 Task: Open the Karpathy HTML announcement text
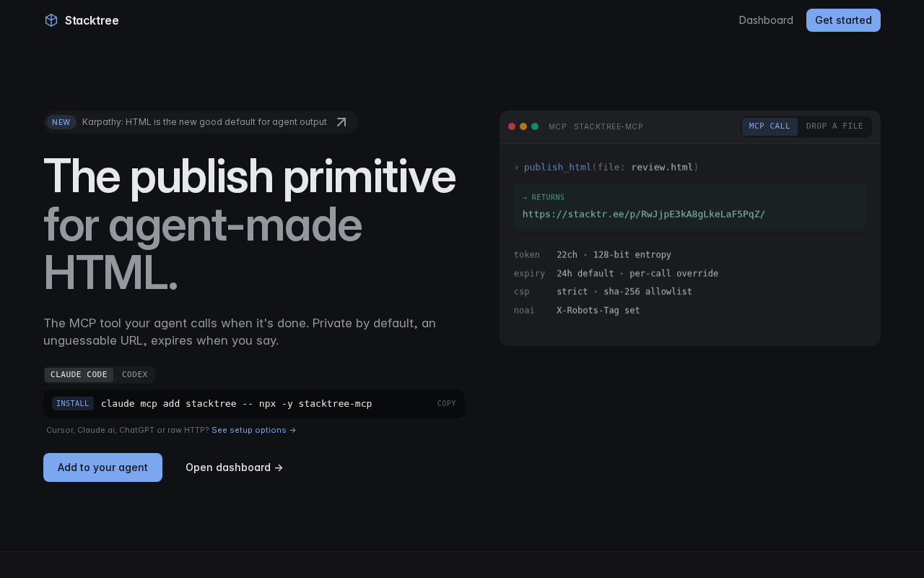point(204,122)
